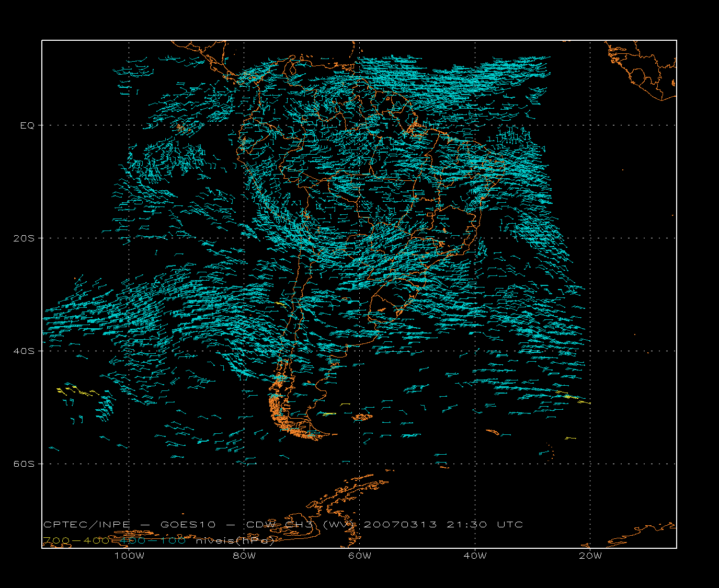Click the CPTEC/INPE caption text
The width and height of the screenshot is (719, 588).
click(87, 525)
